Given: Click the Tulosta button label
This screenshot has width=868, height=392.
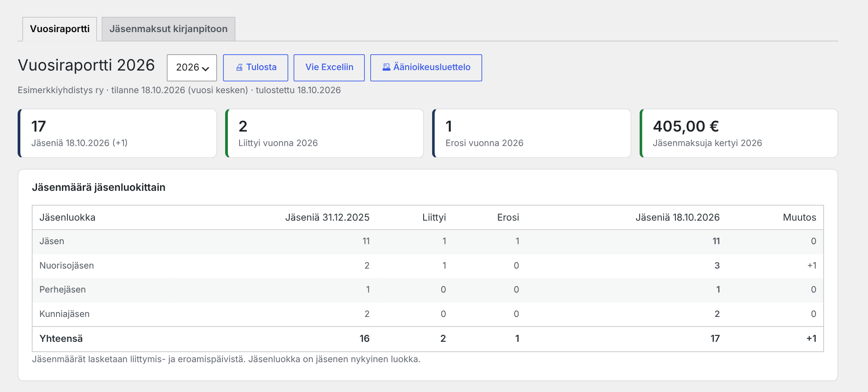Looking at the screenshot, I should [x=261, y=67].
